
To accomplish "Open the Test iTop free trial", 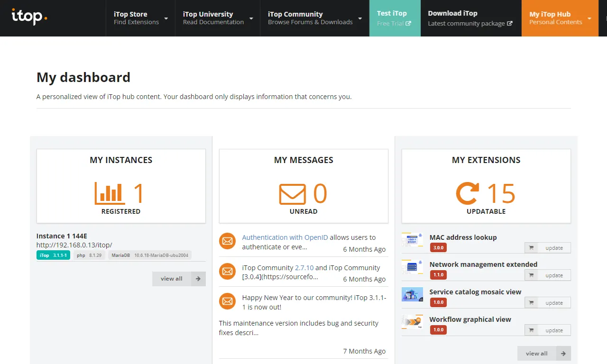I will coord(395,18).
